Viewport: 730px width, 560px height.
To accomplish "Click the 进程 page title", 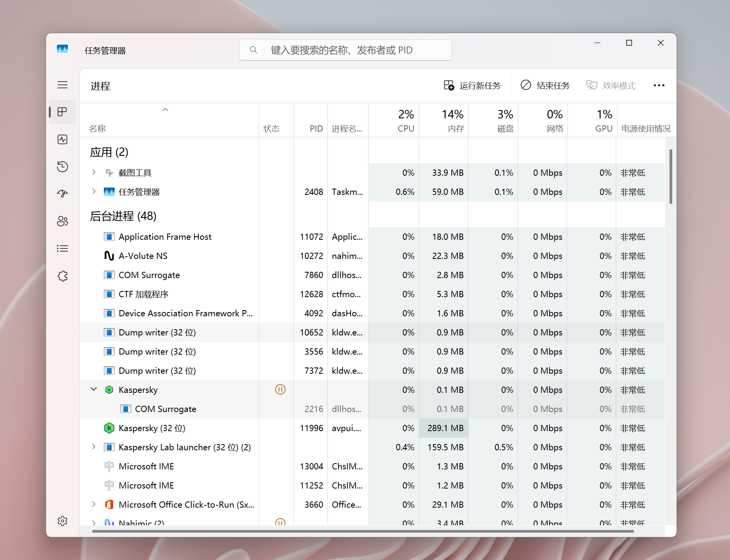I will tap(100, 86).
